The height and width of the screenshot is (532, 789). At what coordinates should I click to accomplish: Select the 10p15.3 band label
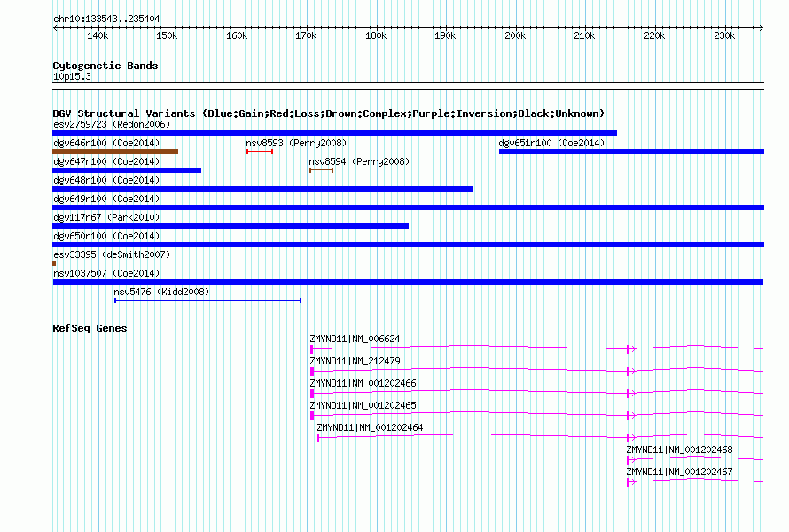click(72, 76)
